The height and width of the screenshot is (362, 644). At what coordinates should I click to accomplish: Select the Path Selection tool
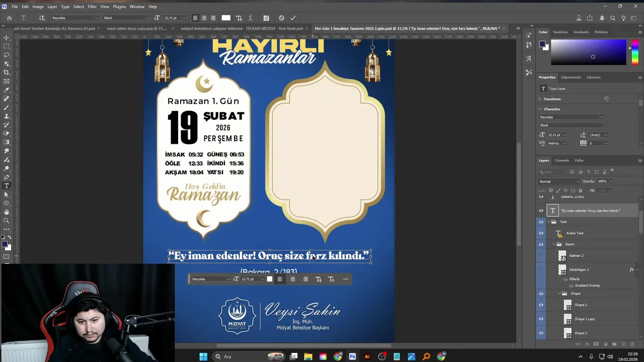7,195
